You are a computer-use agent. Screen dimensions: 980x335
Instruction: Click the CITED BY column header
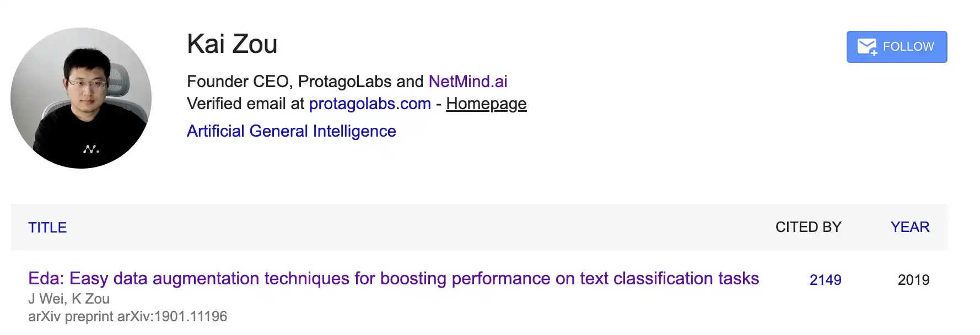click(808, 227)
